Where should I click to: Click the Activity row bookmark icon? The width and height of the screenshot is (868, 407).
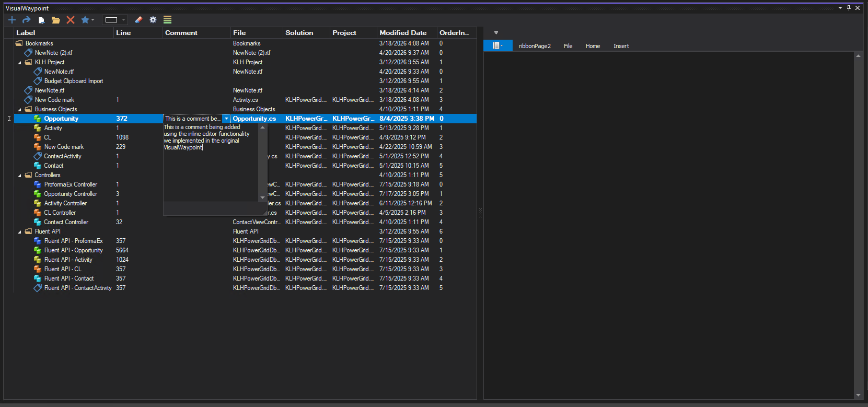(x=38, y=128)
